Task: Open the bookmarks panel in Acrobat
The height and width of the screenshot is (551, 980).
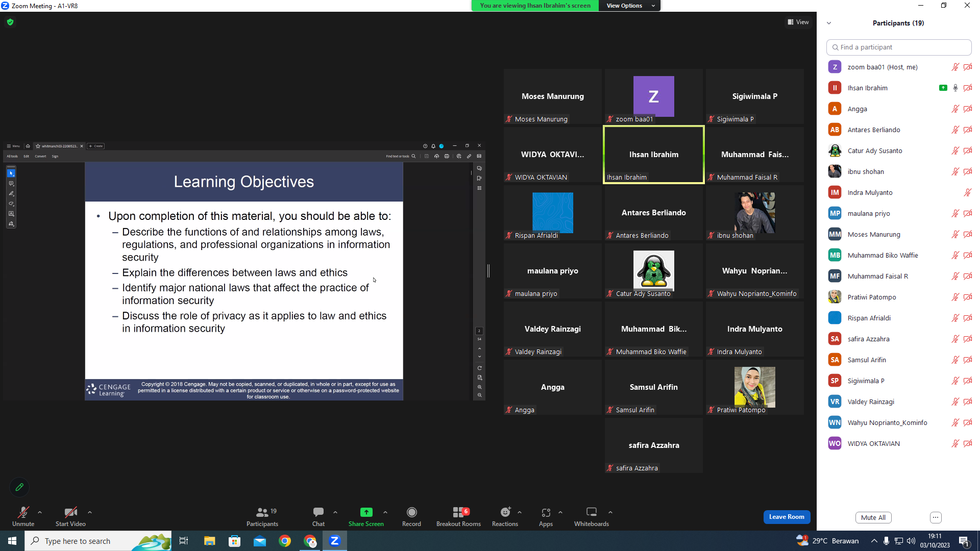Action: (479, 178)
